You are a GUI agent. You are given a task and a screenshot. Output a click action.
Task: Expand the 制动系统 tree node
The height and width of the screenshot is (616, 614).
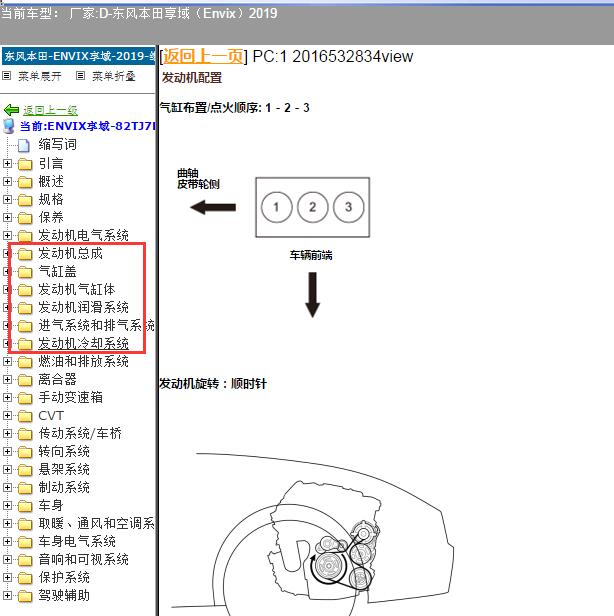pos(7,488)
